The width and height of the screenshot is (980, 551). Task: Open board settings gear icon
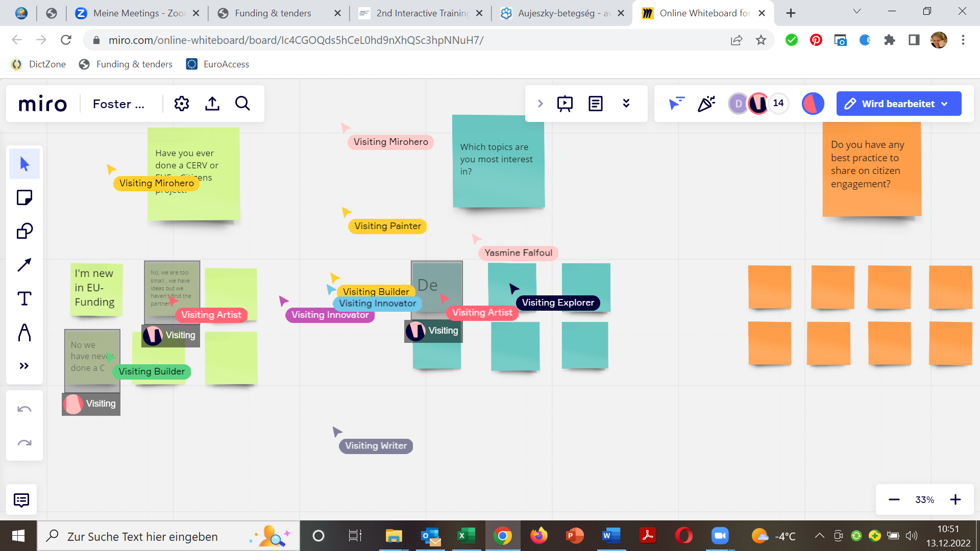point(182,104)
